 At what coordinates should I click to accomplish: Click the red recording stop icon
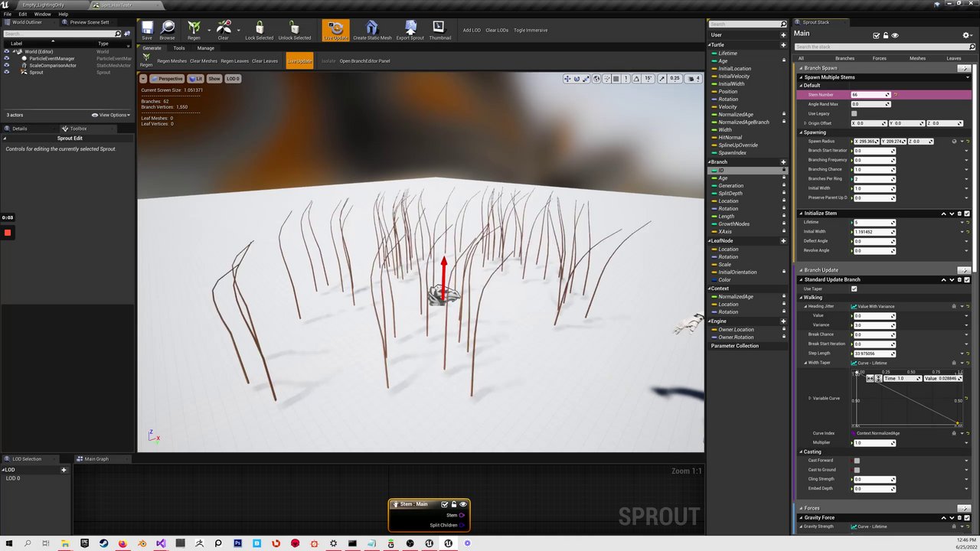tap(8, 233)
